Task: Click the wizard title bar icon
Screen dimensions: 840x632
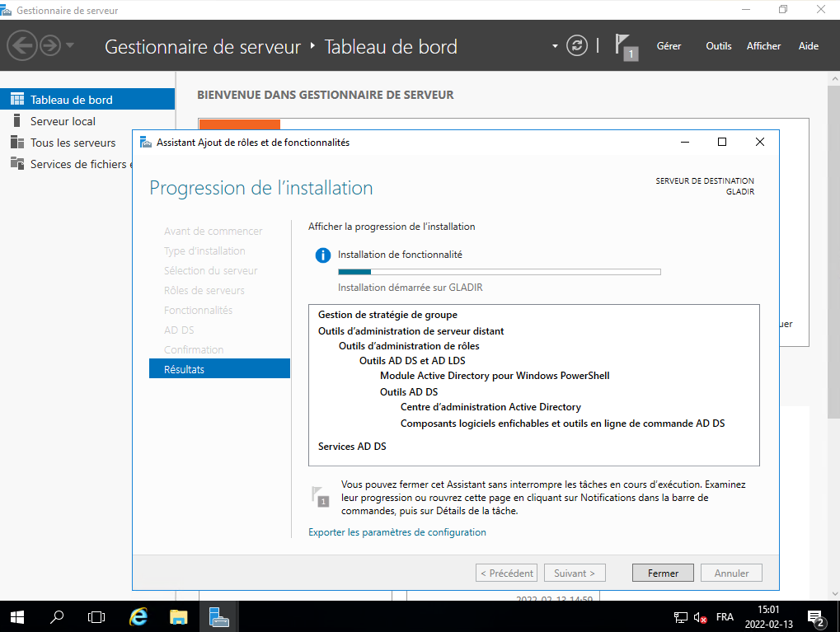Action: (x=145, y=142)
